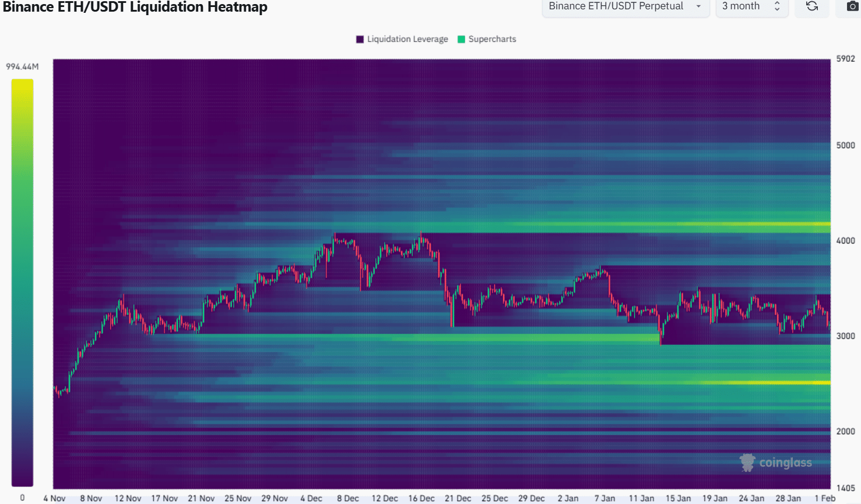Click the purple Liquidation Leverage legend square
Viewport: 861px width, 504px height.
click(360, 39)
